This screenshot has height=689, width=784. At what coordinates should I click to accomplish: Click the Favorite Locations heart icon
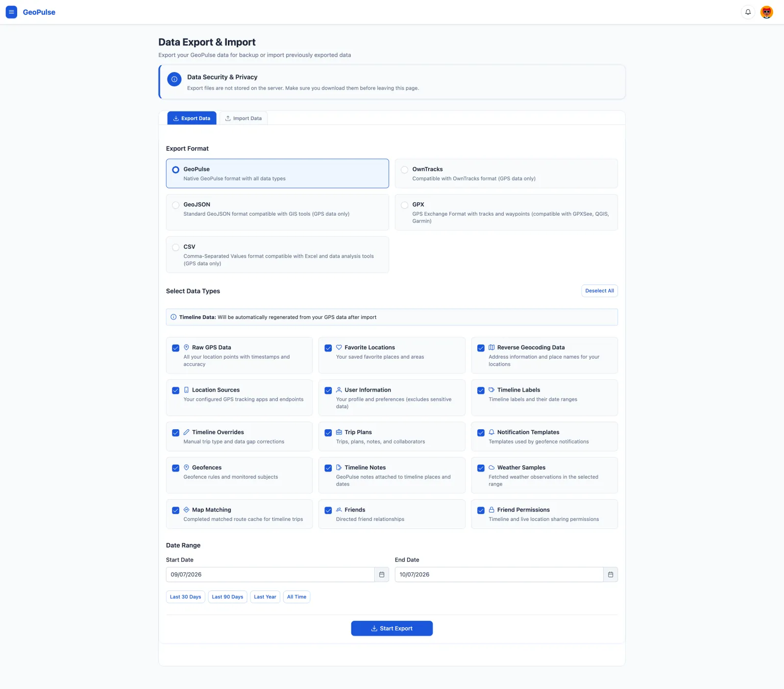(x=339, y=347)
